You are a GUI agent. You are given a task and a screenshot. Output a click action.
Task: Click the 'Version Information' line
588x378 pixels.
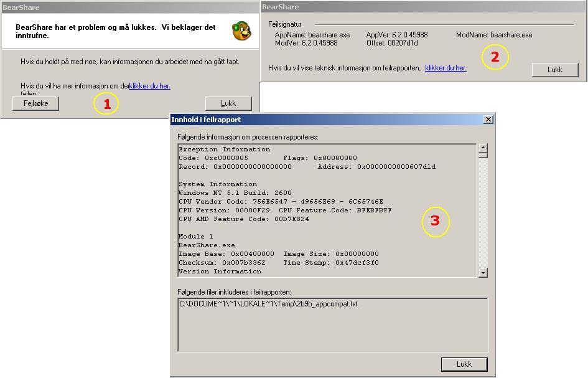point(220,272)
